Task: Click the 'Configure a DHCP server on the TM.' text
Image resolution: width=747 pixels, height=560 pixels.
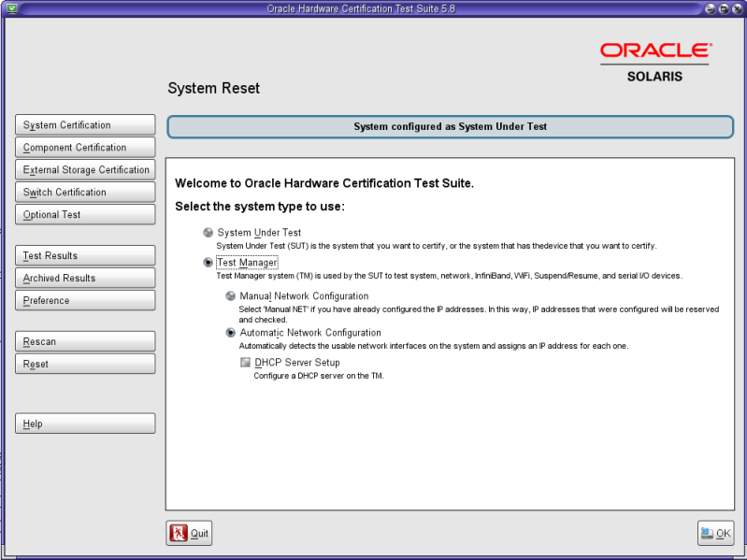Action: [x=319, y=376]
